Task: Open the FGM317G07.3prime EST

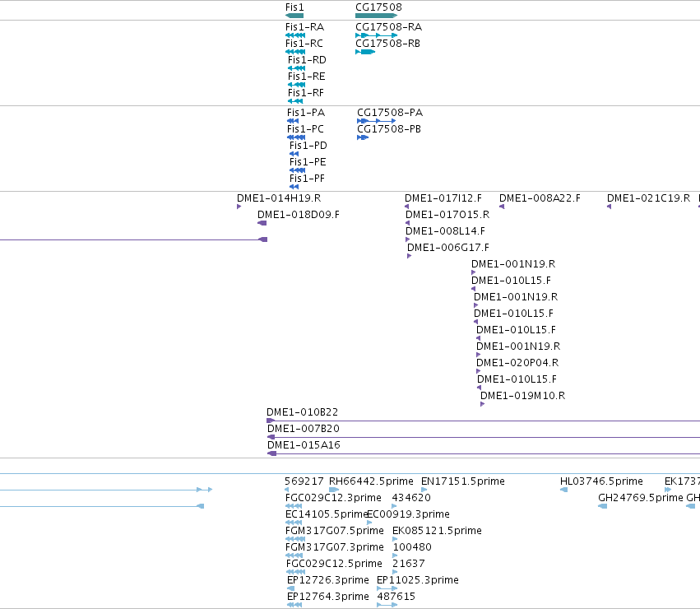Action: pyautogui.click(x=294, y=556)
